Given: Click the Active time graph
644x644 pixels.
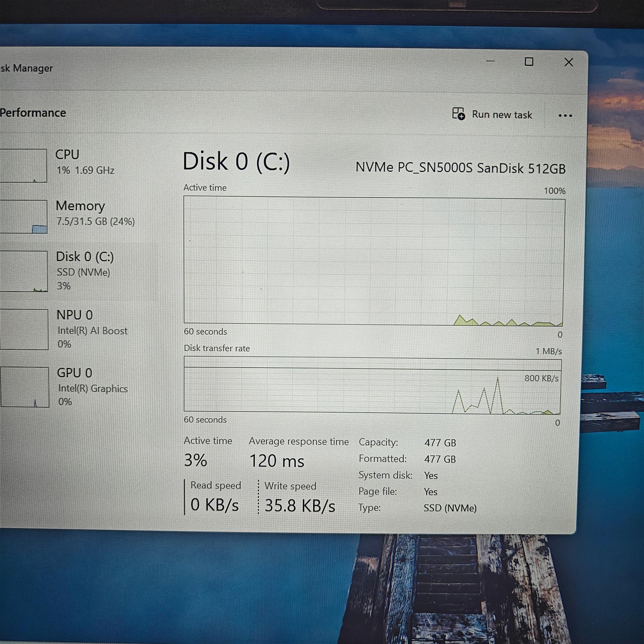Looking at the screenshot, I should (374, 261).
